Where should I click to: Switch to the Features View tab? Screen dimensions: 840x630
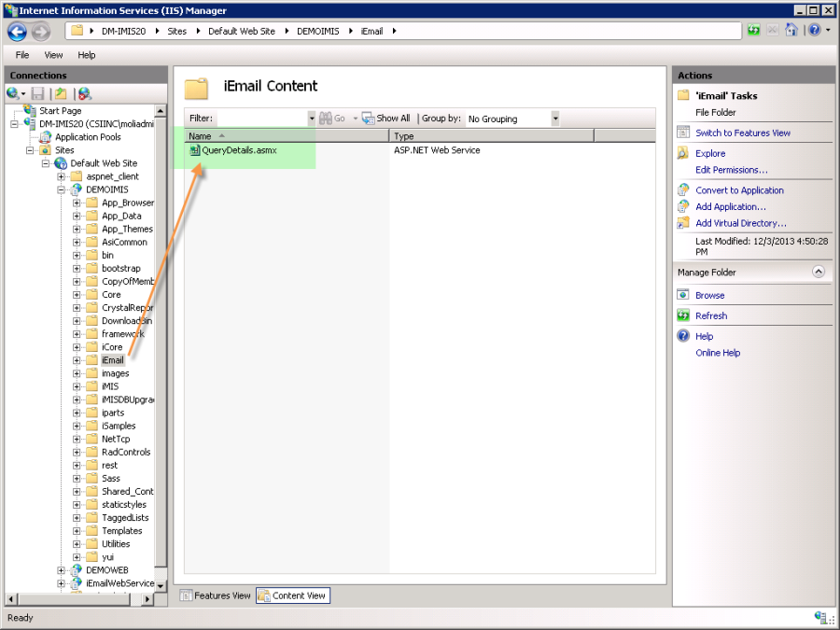[216, 595]
